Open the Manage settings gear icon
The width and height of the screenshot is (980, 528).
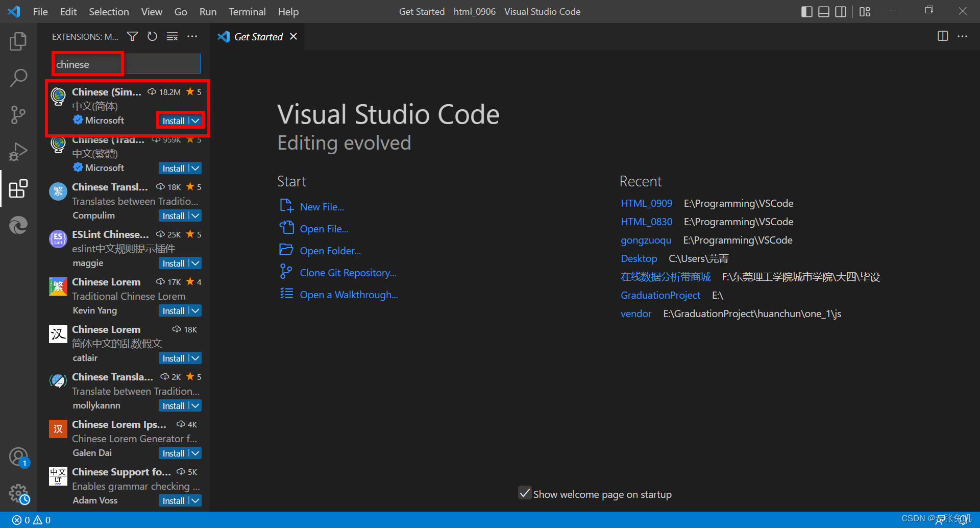[x=18, y=494]
